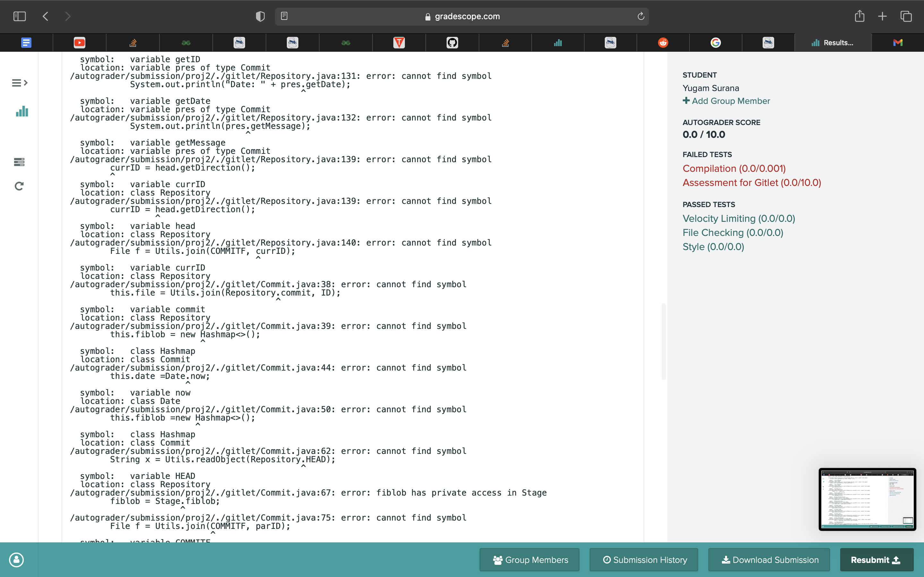The width and height of the screenshot is (924, 577).
Task: Open the account profile icon
Action: pos(16,560)
